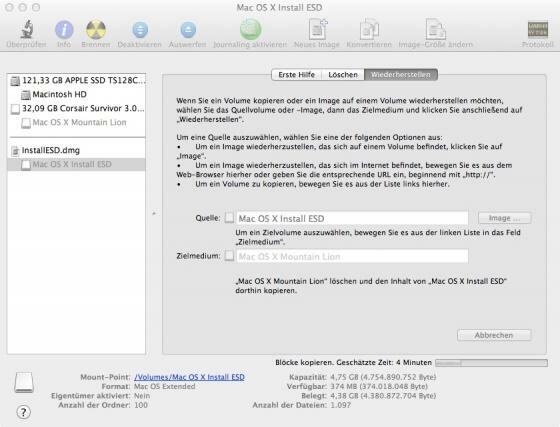Click Anzahl der Dateien value 1.097

point(340,405)
